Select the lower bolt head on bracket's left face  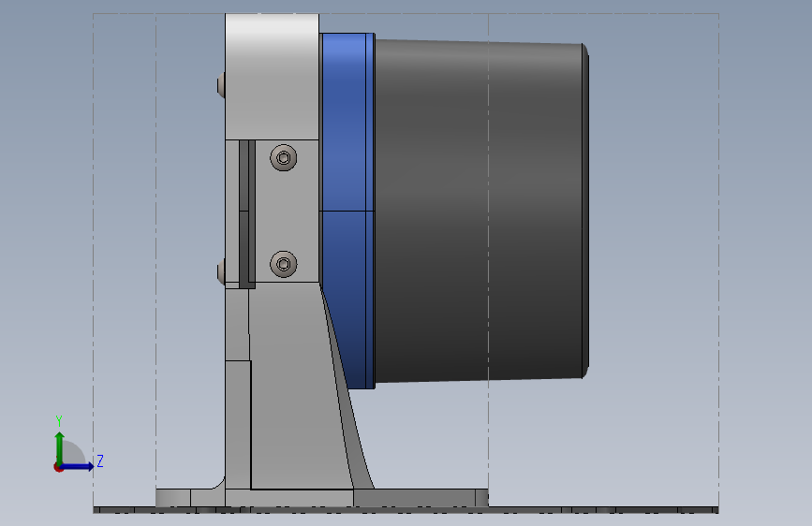pyautogui.click(x=221, y=270)
